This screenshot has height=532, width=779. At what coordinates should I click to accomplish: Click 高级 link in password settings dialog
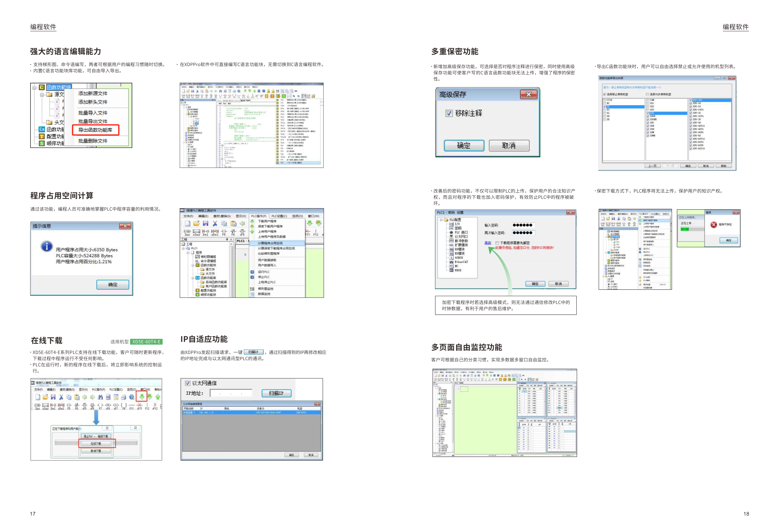[488, 243]
